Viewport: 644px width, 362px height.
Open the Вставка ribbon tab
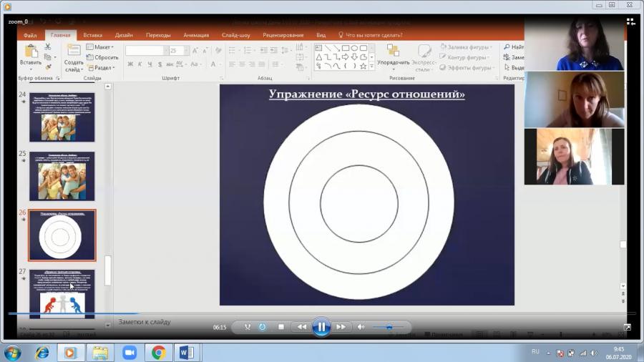pos(92,35)
